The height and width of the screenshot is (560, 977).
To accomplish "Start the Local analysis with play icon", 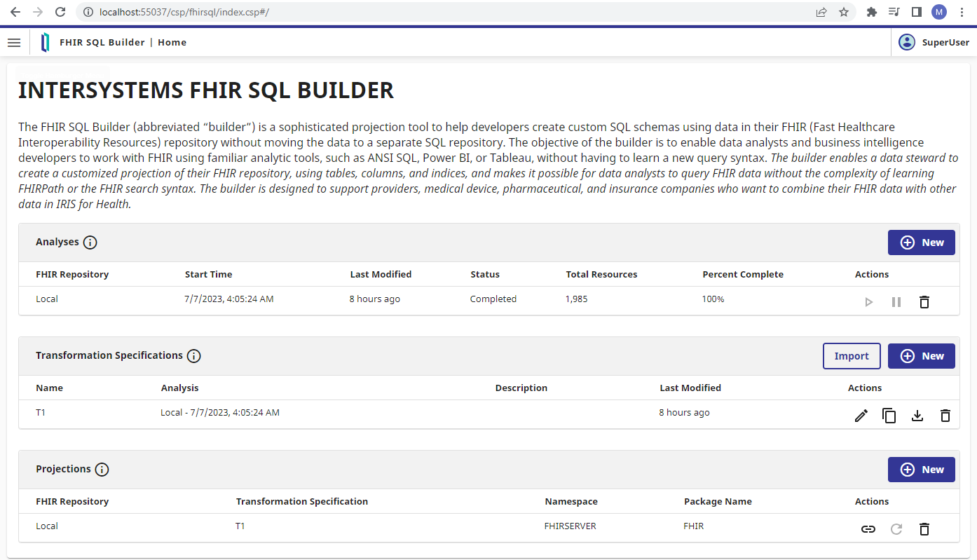I will (868, 302).
